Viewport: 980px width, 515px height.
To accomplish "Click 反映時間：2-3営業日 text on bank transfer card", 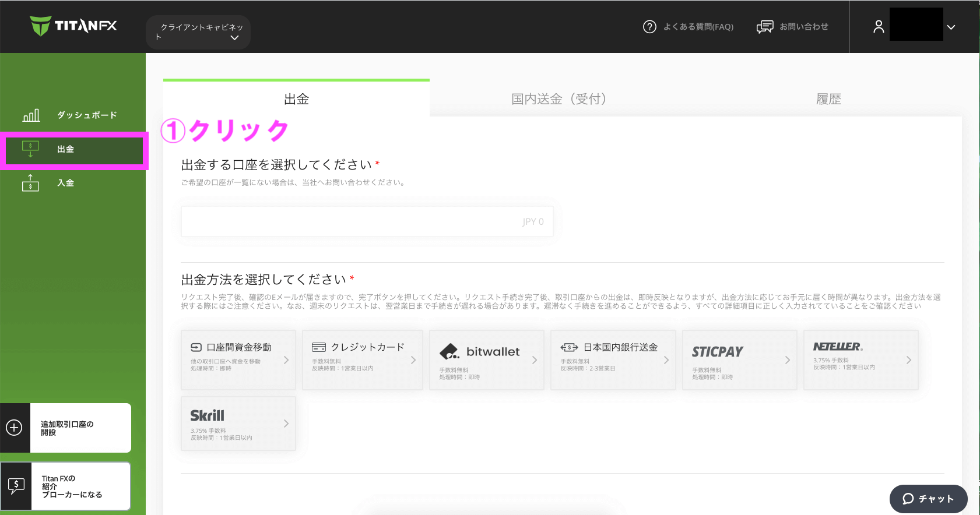I will pyautogui.click(x=588, y=368).
